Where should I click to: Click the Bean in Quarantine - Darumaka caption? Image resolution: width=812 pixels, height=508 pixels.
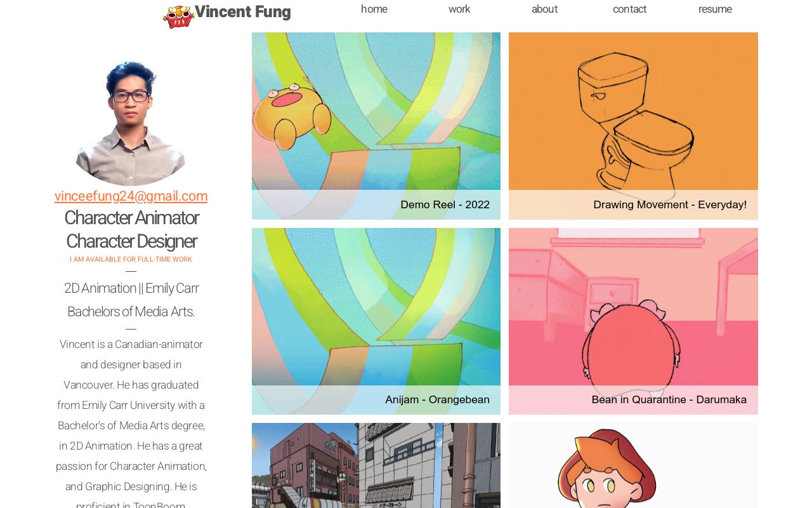click(x=669, y=399)
